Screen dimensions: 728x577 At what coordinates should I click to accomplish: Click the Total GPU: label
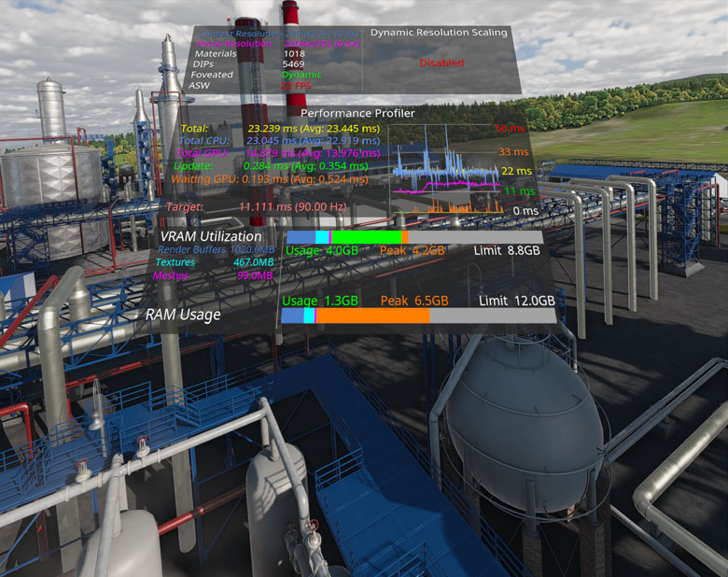coord(203,153)
